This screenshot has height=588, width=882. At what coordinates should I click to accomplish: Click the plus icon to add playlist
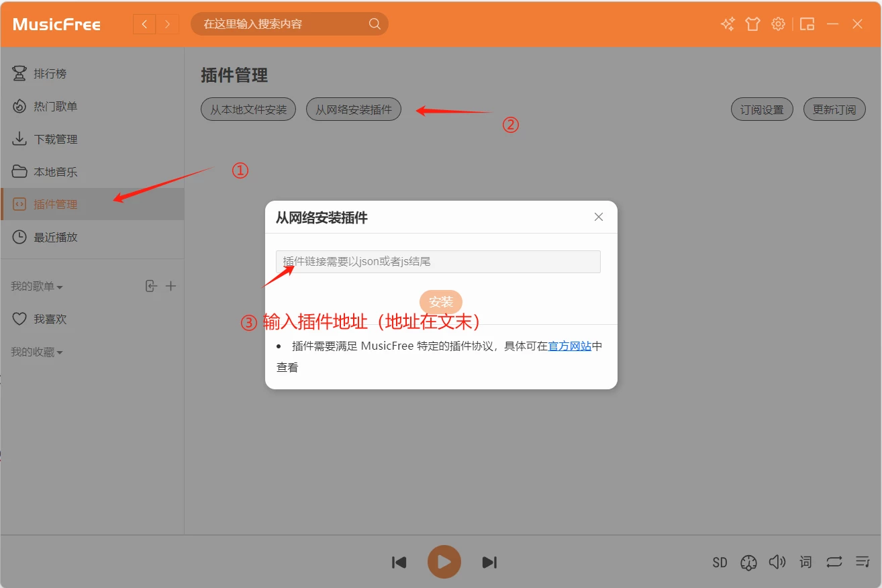point(171,287)
